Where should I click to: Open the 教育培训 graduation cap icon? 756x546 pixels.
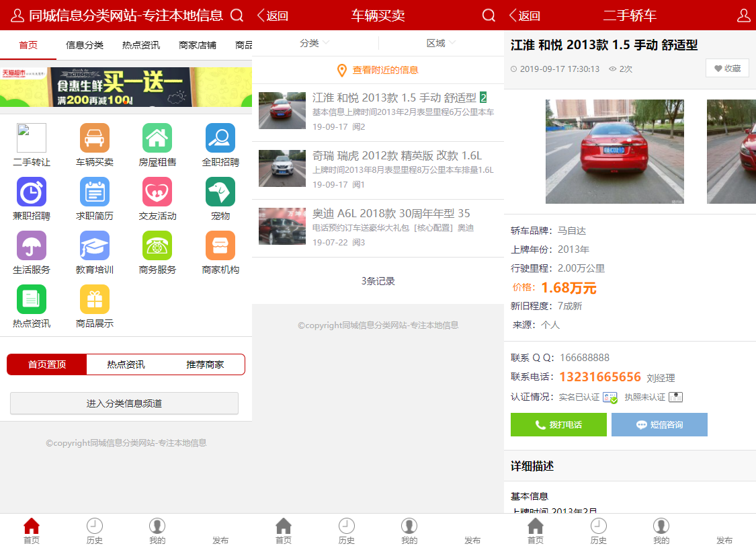point(95,245)
